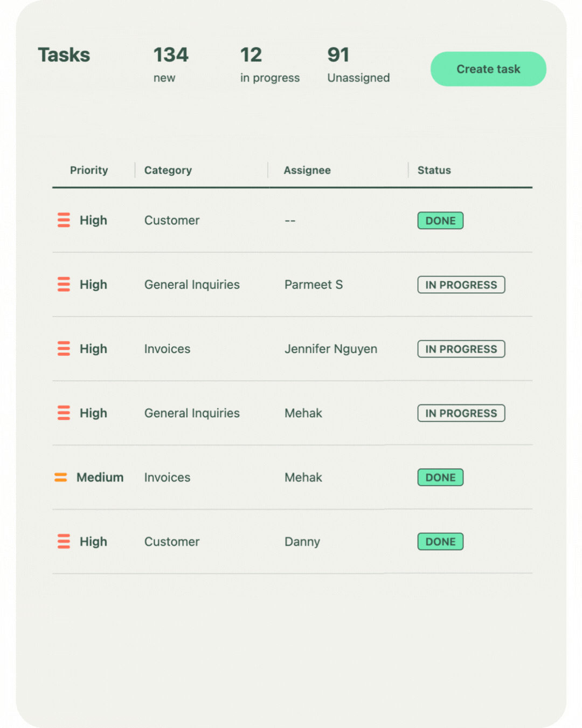This screenshot has height=728, width=582.
Task: Click assignee Parmeet S
Action: (313, 285)
